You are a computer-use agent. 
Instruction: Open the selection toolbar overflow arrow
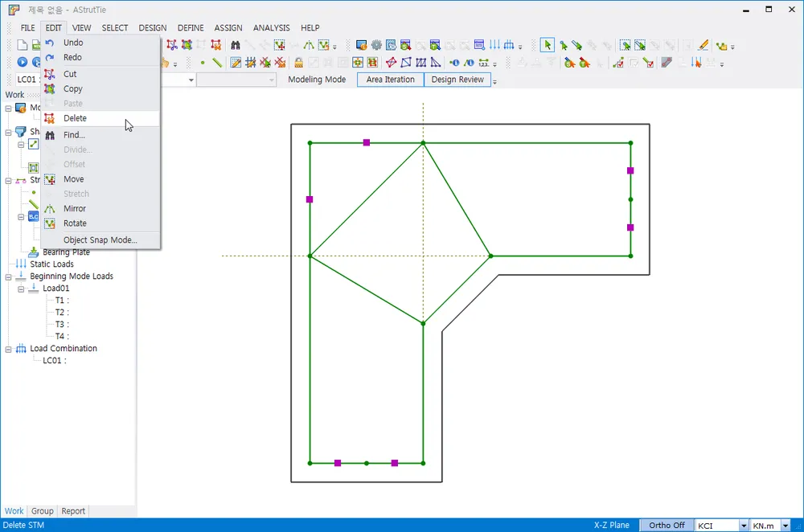(732, 47)
